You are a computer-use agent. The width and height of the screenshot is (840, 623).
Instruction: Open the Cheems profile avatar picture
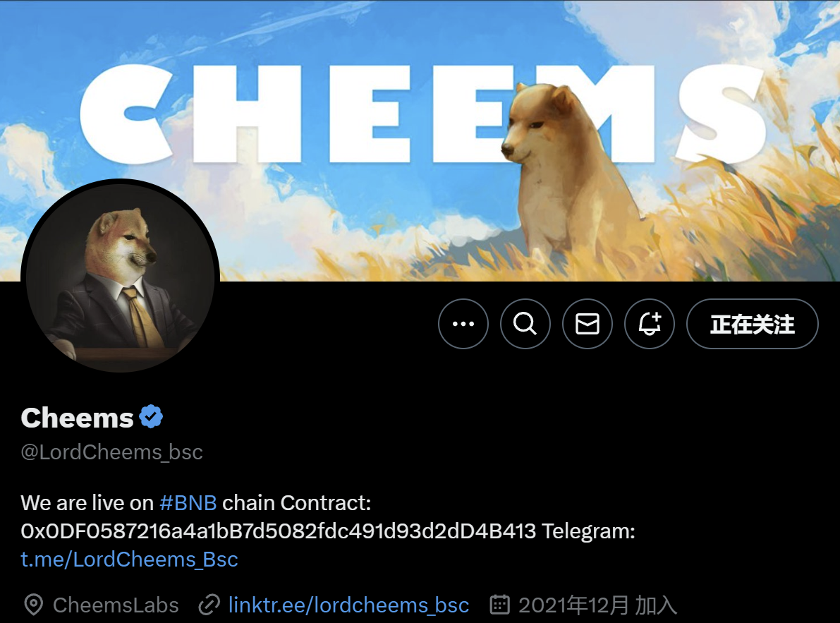[120, 277]
